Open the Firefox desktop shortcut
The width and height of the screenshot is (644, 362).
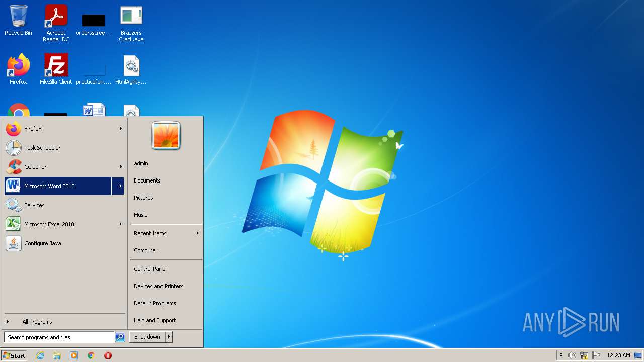point(18,69)
